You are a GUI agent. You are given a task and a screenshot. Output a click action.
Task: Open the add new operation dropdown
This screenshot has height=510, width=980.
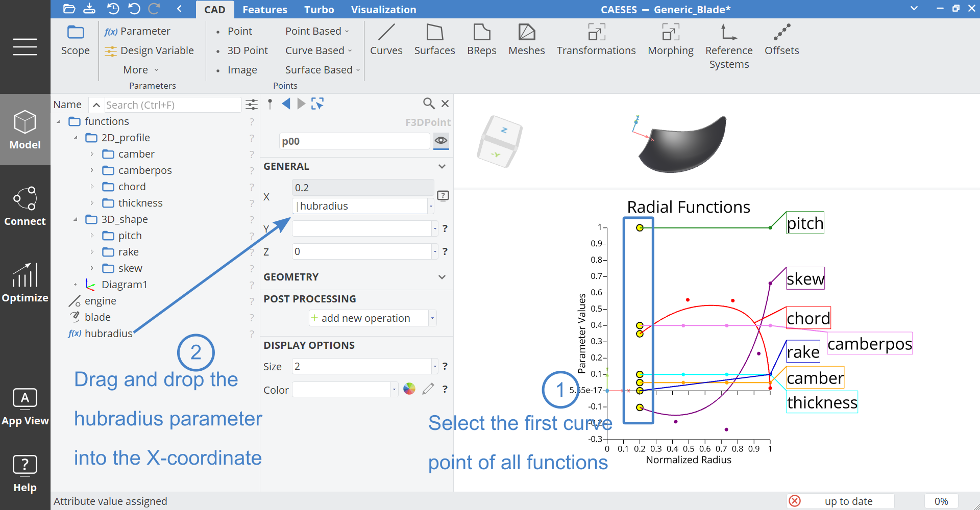pos(432,318)
